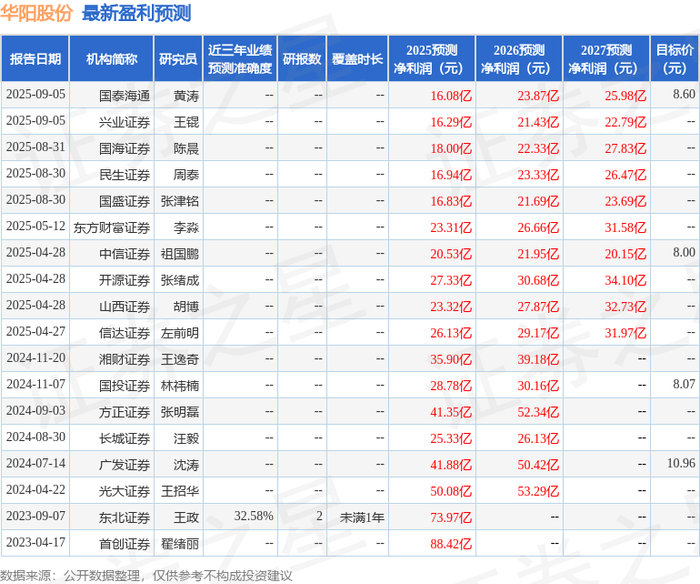This screenshot has width=700, height=584.
Task: Click analyst name 王锟
Action: pos(186,122)
